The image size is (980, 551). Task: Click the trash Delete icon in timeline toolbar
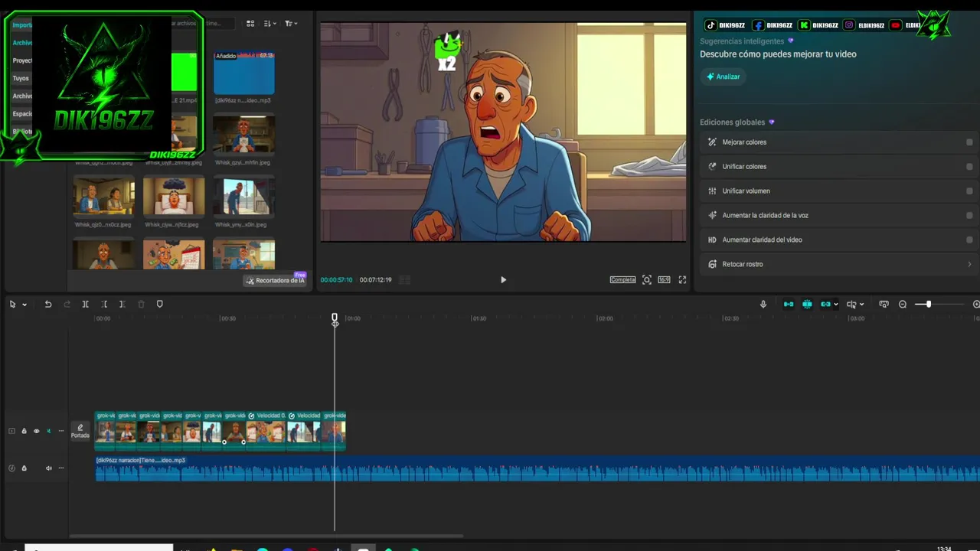click(x=141, y=304)
